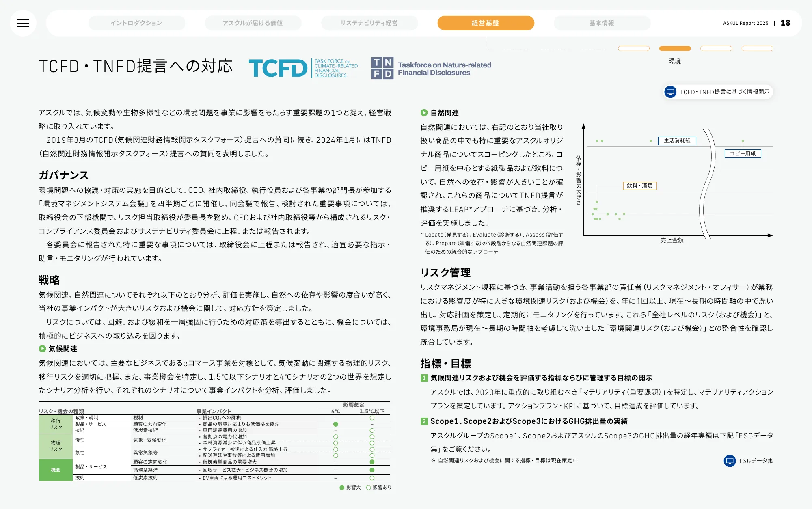Click the 物理リスク table cell
812x509 pixels.
click(56, 446)
